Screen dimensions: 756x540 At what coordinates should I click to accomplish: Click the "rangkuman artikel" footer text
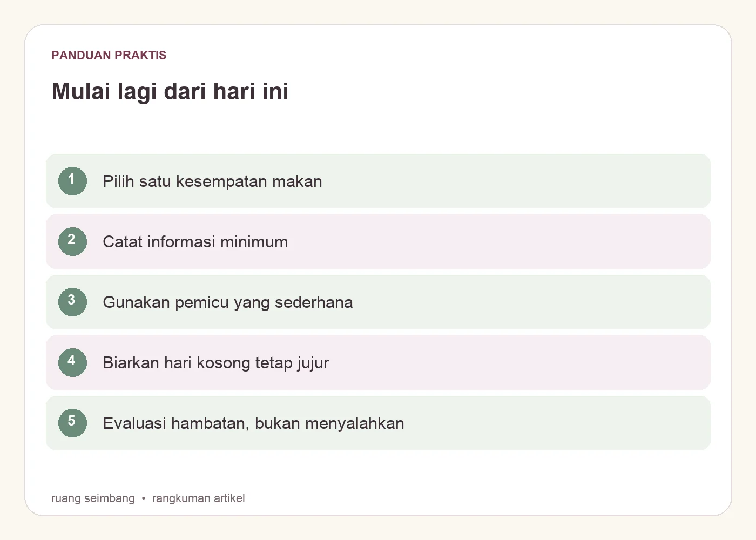198,498
